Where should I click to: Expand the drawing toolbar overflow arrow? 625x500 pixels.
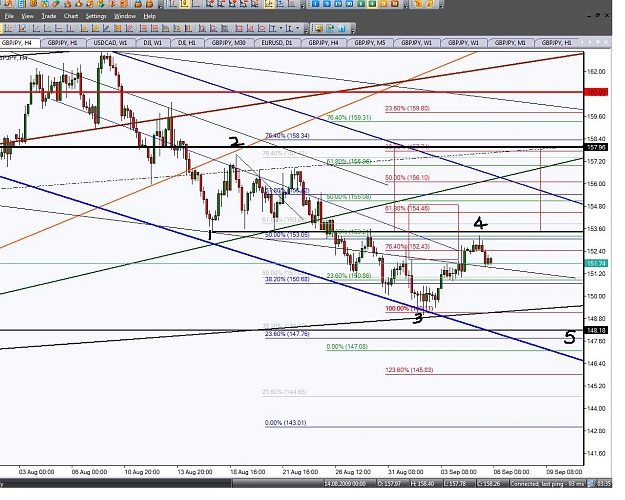pyautogui.click(x=306, y=31)
